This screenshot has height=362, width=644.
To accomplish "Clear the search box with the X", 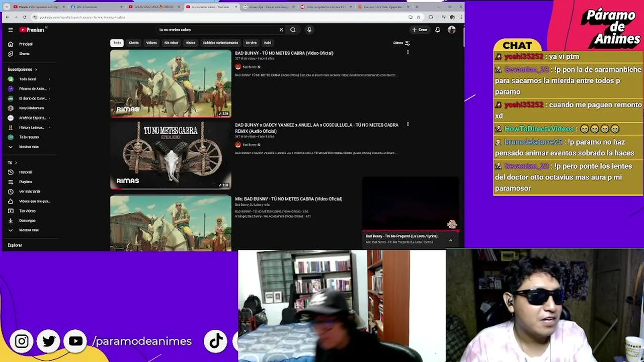I will tap(281, 30).
